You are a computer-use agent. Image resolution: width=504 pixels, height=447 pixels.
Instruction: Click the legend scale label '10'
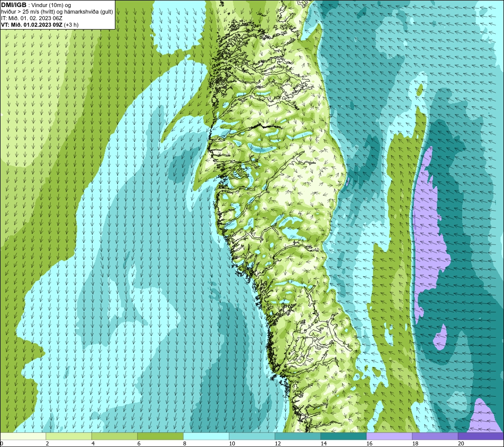pyautogui.click(x=232, y=443)
